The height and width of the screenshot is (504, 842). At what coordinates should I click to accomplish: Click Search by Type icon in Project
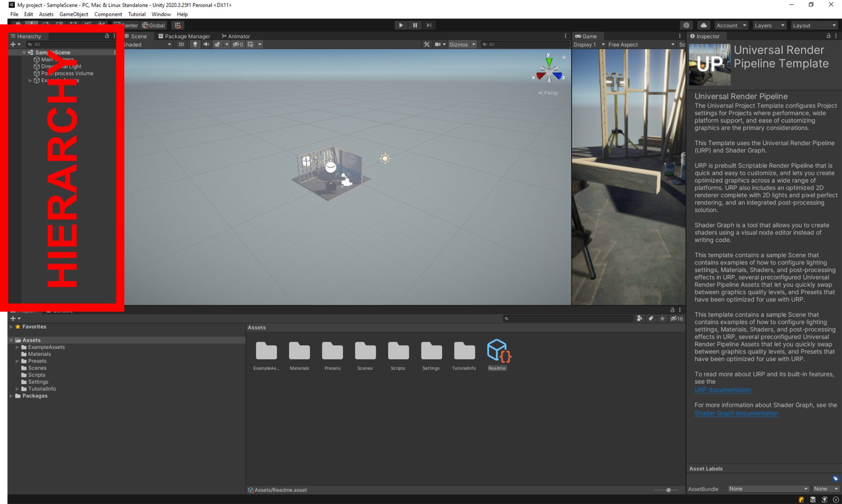(639, 318)
